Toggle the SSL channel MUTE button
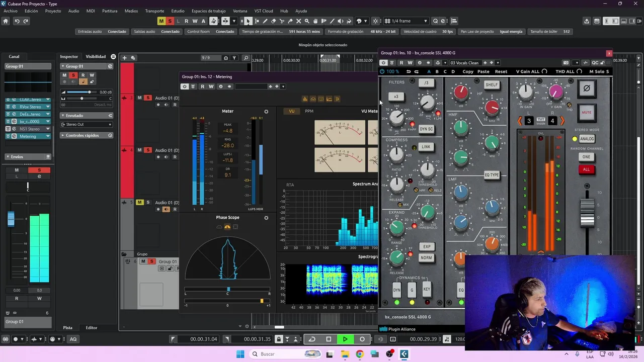Viewport: 644px width, 362px height. coord(586,112)
